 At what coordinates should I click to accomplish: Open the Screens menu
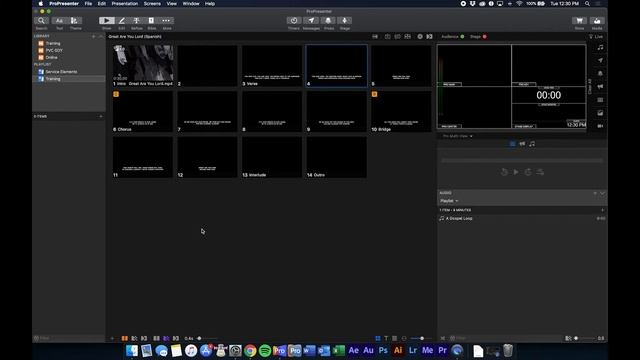[152, 4]
